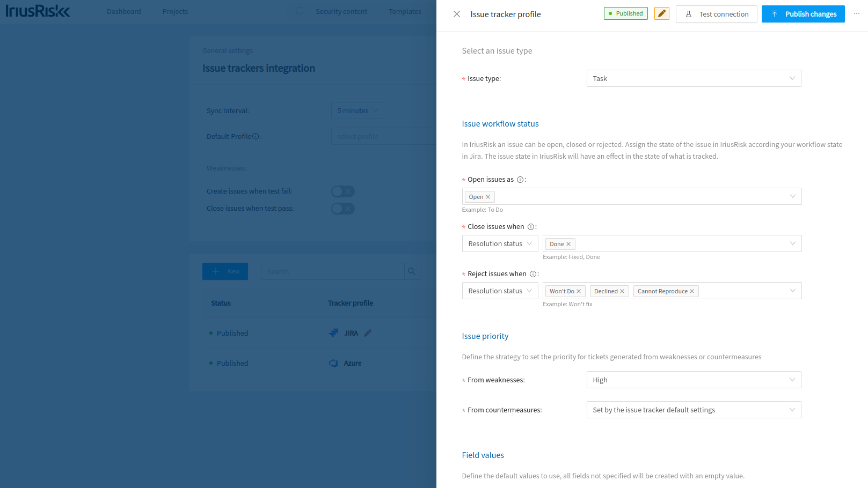Click the Default Profile info icon
Screen dimensions: 868x488
click(x=256, y=136)
